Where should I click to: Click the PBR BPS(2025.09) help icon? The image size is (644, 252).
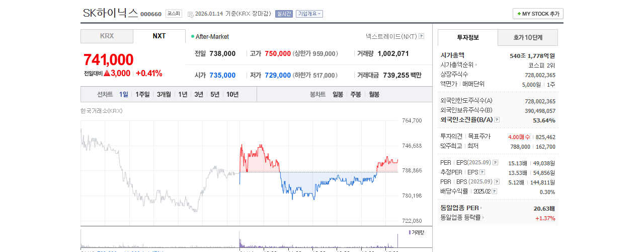[496, 182]
